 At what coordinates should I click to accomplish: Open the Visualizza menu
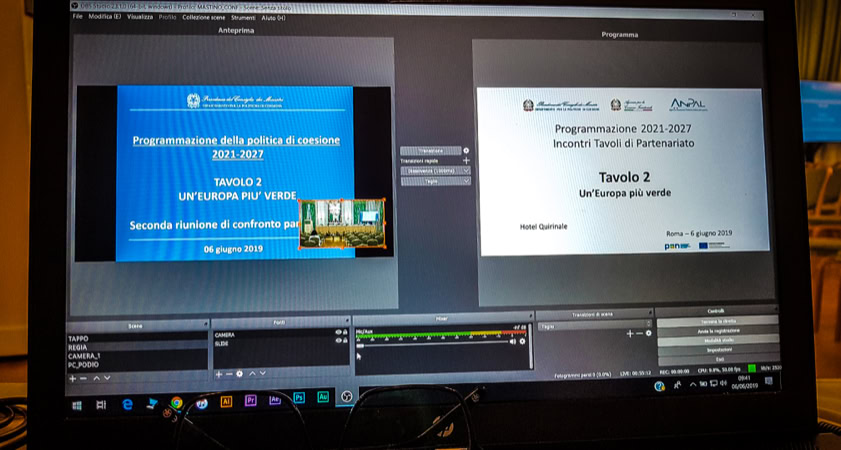(x=140, y=17)
